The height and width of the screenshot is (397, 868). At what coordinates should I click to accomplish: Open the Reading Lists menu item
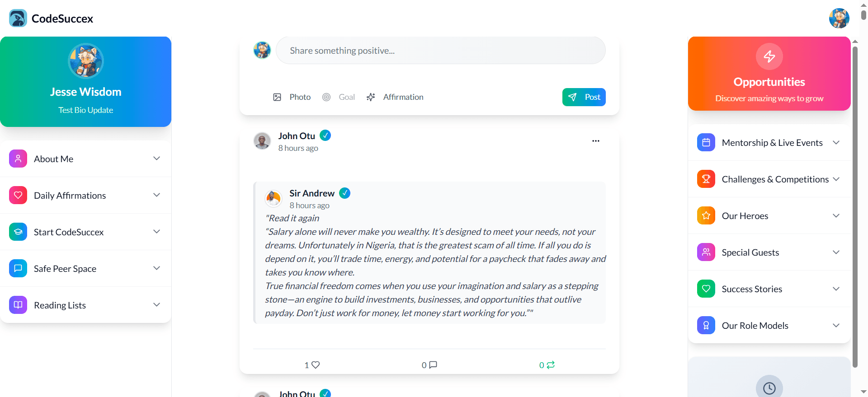(85, 305)
